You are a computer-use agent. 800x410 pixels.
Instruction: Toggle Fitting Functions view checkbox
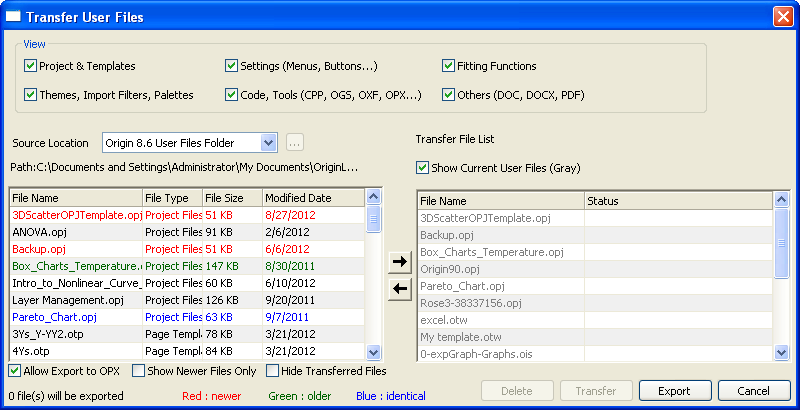click(x=449, y=66)
